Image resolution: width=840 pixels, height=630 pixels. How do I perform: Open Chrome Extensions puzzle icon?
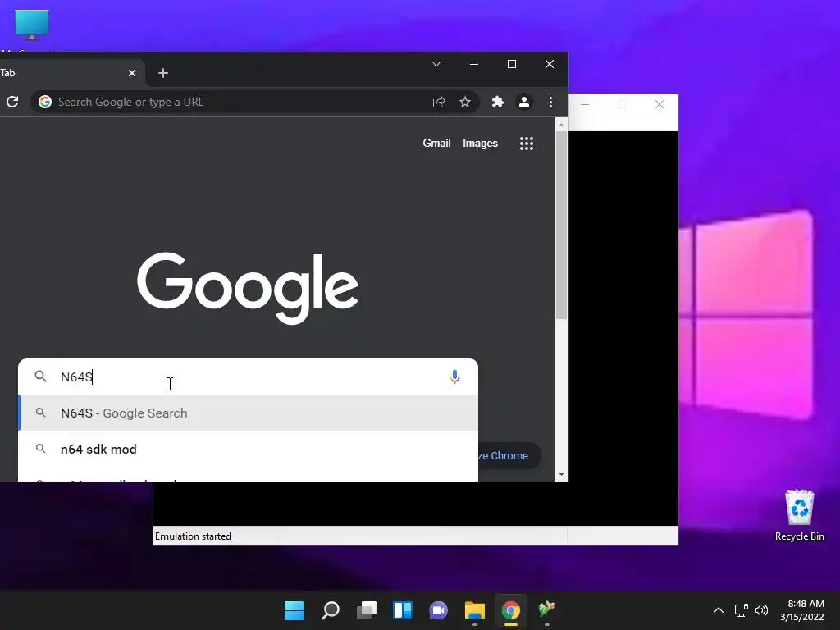[x=498, y=102]
